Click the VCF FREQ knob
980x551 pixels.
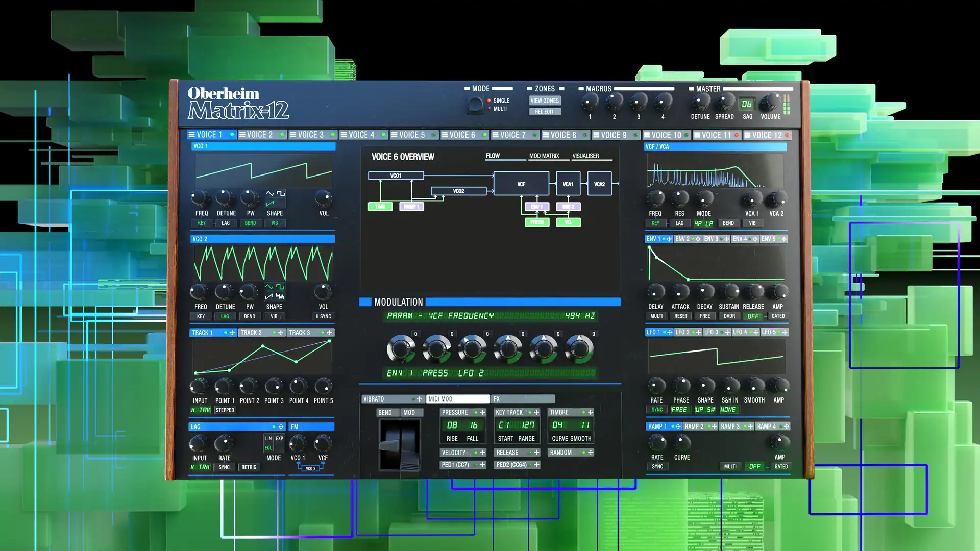point(655,198)
